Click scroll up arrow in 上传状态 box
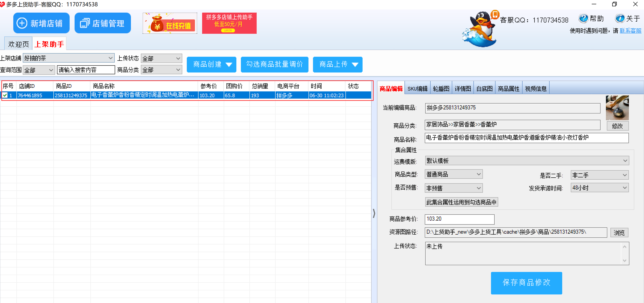The width and height of the screenshot is (644, 303). 624,247
